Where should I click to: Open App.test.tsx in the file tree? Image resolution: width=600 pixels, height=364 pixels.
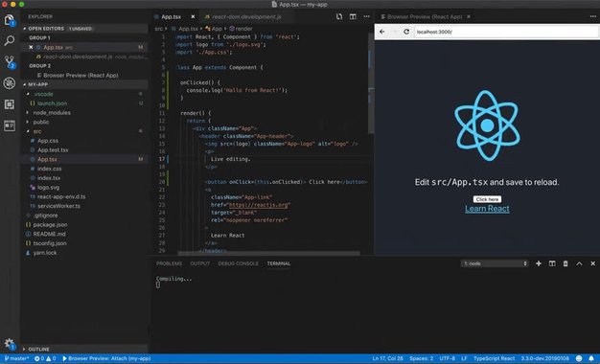[53, 149]
